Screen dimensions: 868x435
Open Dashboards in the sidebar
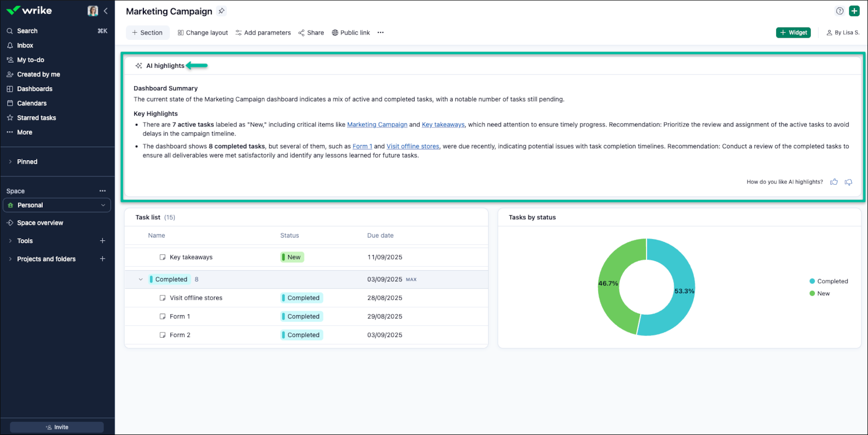pos(35,89)
